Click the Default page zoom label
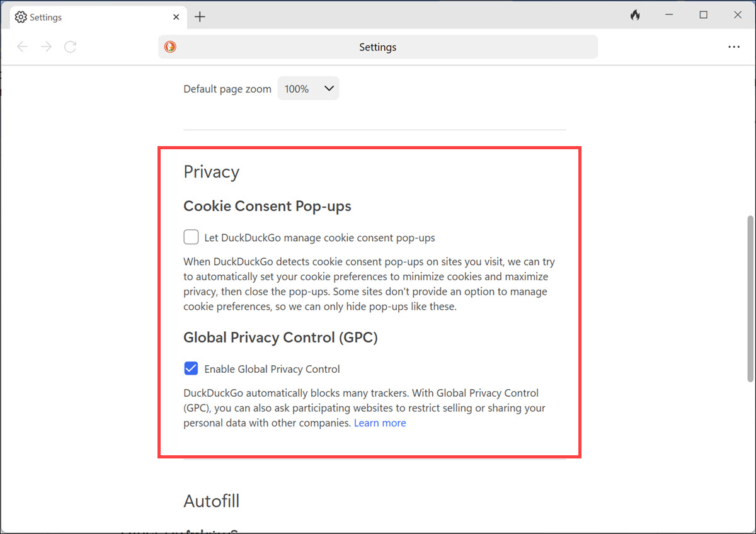This screenshot has width=756, height=534. (x=227, y=89)
